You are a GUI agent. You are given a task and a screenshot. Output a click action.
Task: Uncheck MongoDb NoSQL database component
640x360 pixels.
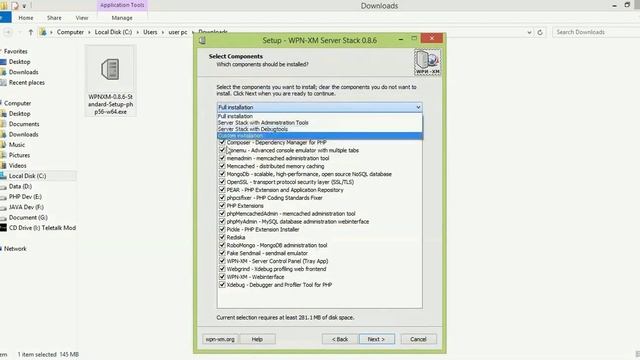click(x=222, y=174)
